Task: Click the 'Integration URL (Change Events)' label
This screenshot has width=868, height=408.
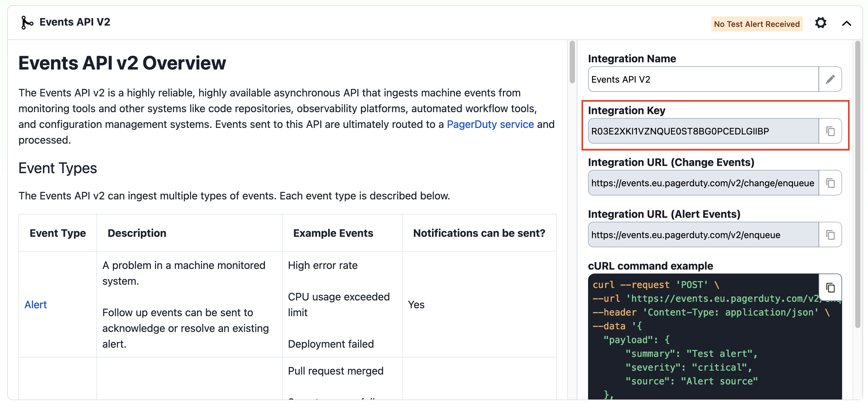Action: point(671,163)
